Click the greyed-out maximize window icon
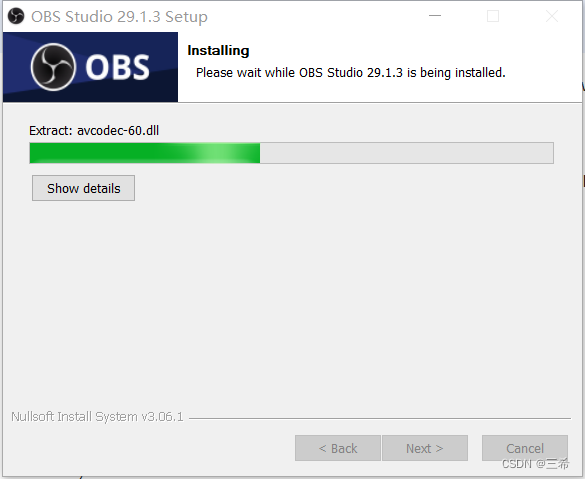585x479 pixels. point(493,16)
